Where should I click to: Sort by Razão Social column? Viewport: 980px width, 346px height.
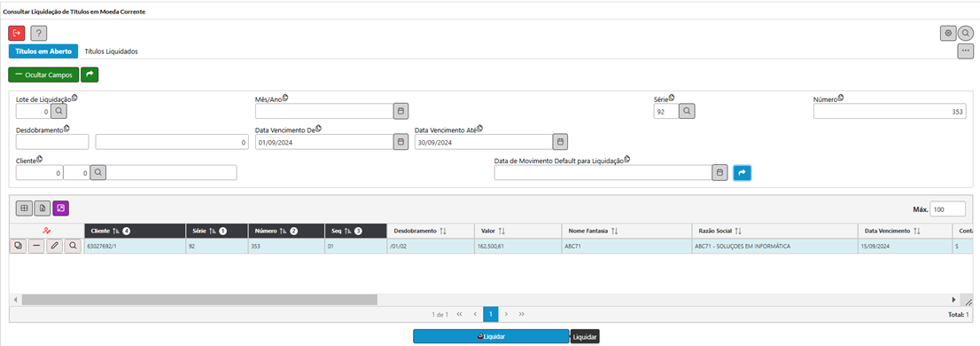[x=774, y=231]
